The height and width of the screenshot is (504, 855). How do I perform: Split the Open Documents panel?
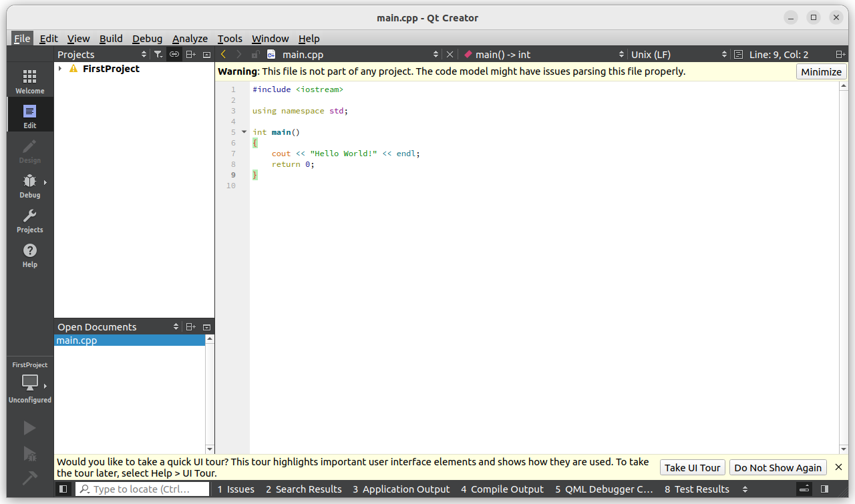pos(191,327)
